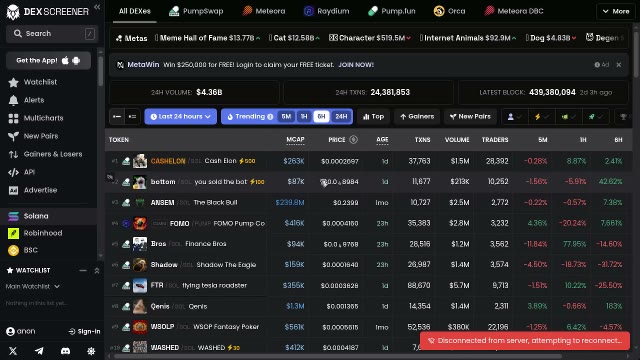640x360 pixels.
Task: Open settings gear in sidebar footer
Action: click(91, 351)
